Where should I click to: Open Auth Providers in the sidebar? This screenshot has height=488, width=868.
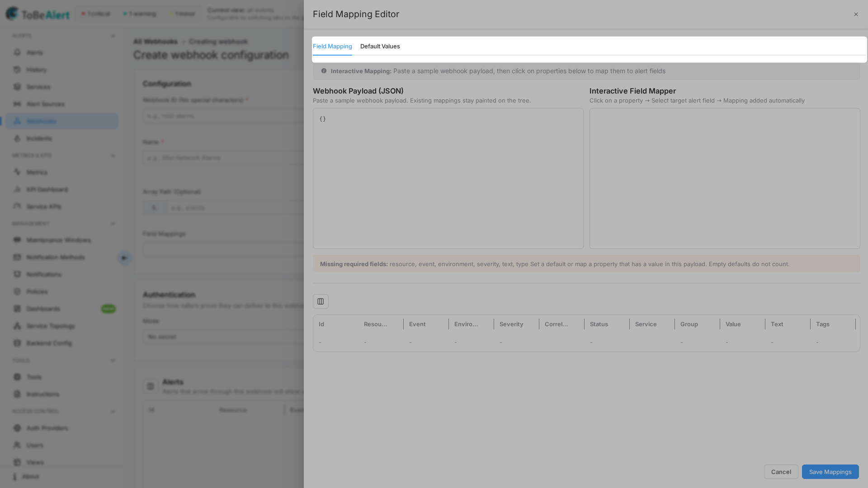(62, 428)
